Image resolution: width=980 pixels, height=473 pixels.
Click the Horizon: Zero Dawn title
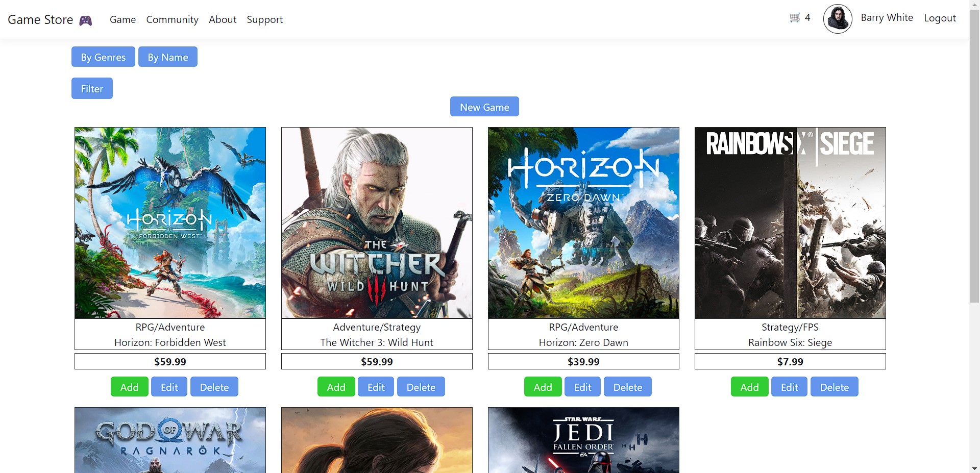coord(583,342)
